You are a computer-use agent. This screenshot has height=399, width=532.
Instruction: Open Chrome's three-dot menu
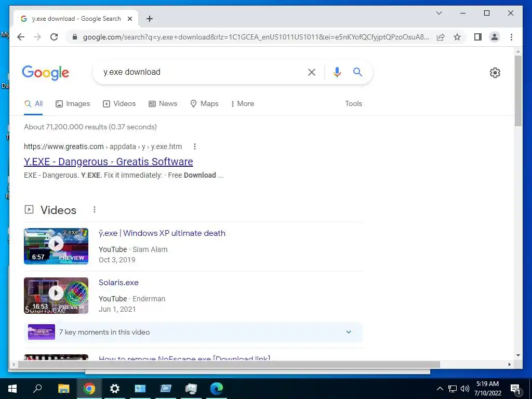[511, 37]
